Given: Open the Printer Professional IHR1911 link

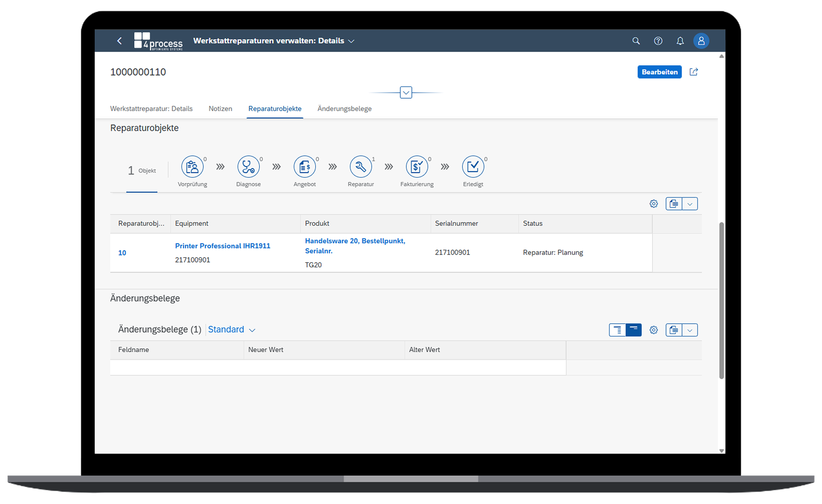Looking at the screenshot, I should (x=223, y=246).
